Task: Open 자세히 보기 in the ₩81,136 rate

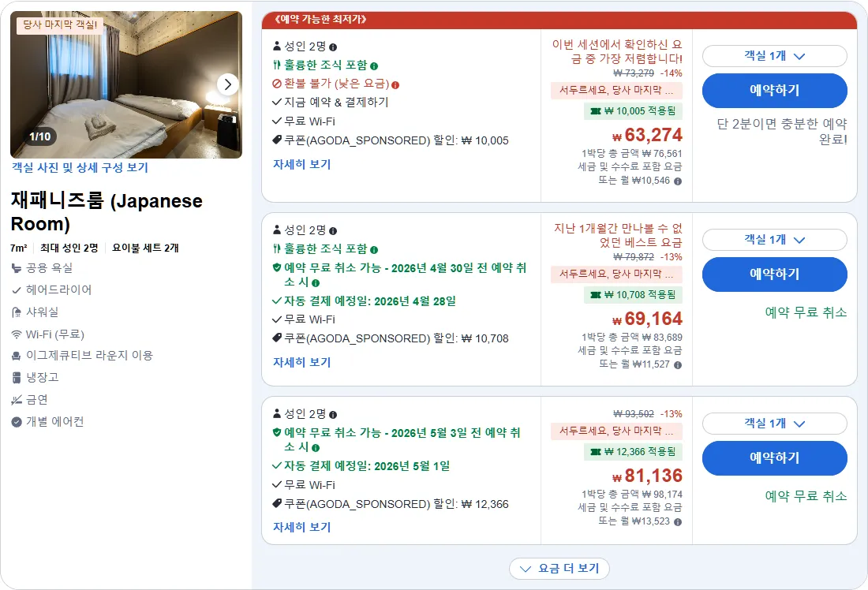Action: (x=301, y=527)
